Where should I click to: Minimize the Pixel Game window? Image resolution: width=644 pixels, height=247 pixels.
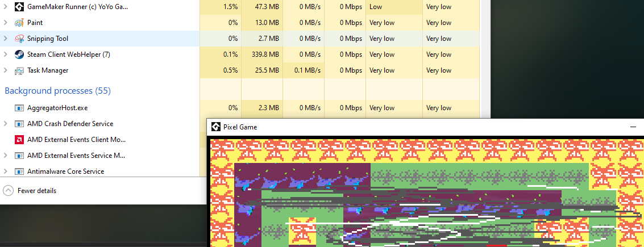pos(633,127)
